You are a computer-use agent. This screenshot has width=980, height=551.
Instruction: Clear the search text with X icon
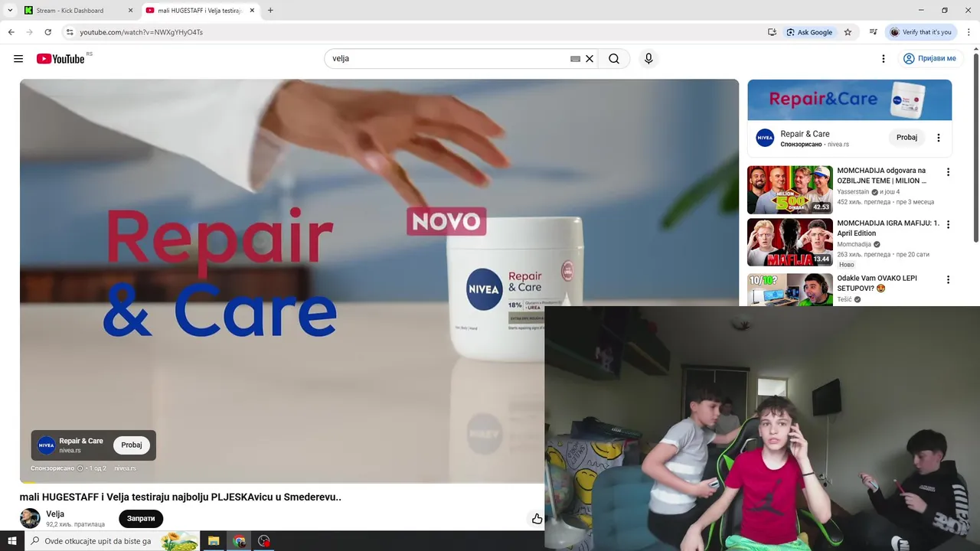pyautogui.click(x=590, y=59)
